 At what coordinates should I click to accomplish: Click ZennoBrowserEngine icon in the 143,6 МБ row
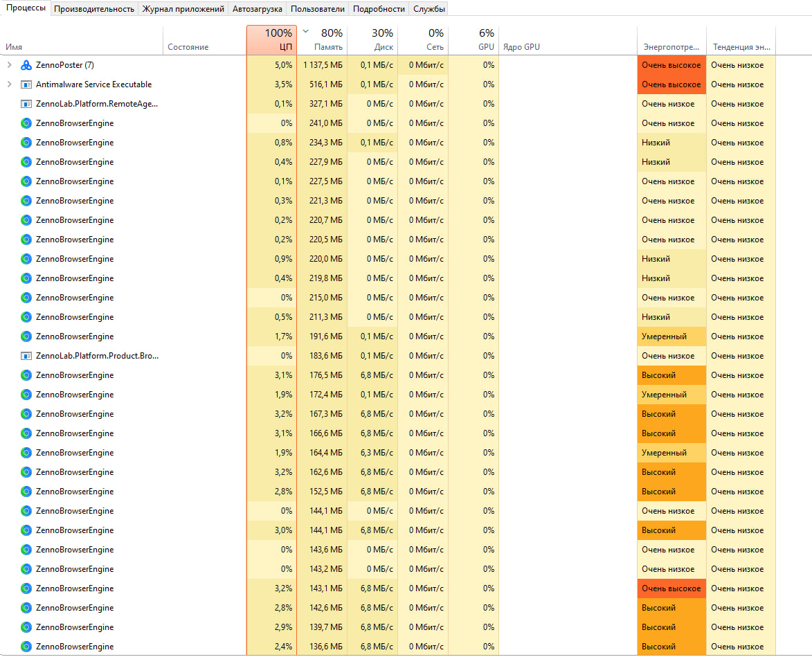pyautogui.click(x=26, y=550)
